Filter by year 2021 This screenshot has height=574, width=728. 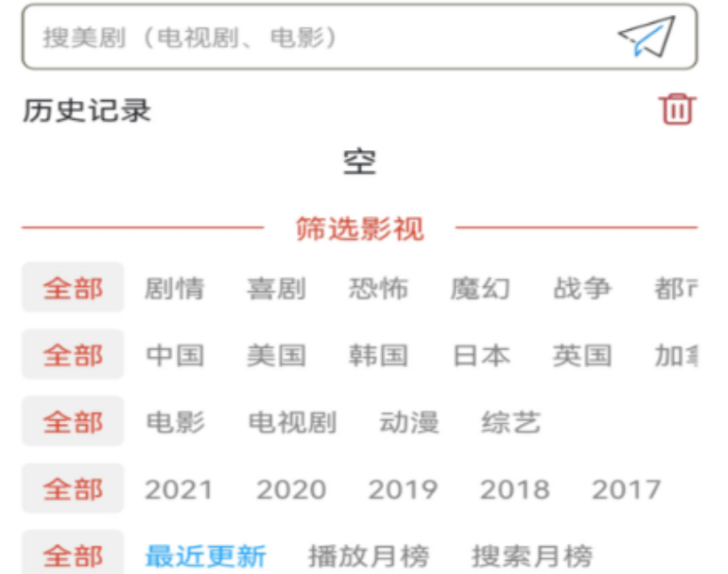pos(179,490)
